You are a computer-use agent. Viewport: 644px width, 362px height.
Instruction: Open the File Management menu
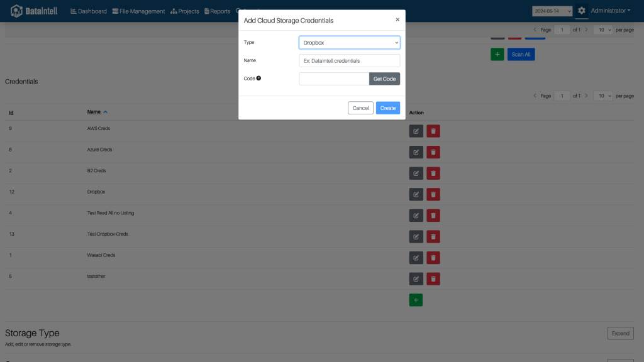tap(138, 11)
